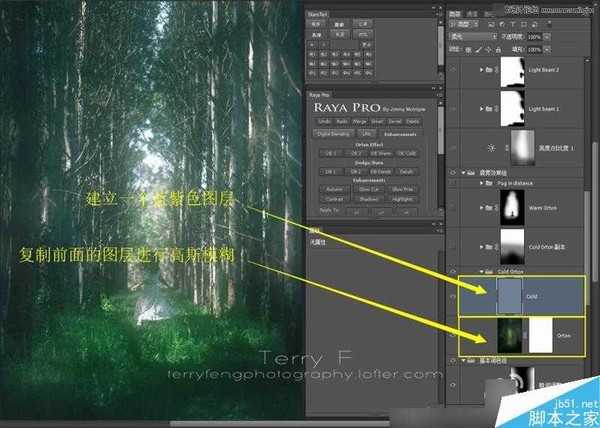This screenshot has height=428, width=600.
Task: Click the Light Beam 1 folder icon
Action: [x=489, y=109]
